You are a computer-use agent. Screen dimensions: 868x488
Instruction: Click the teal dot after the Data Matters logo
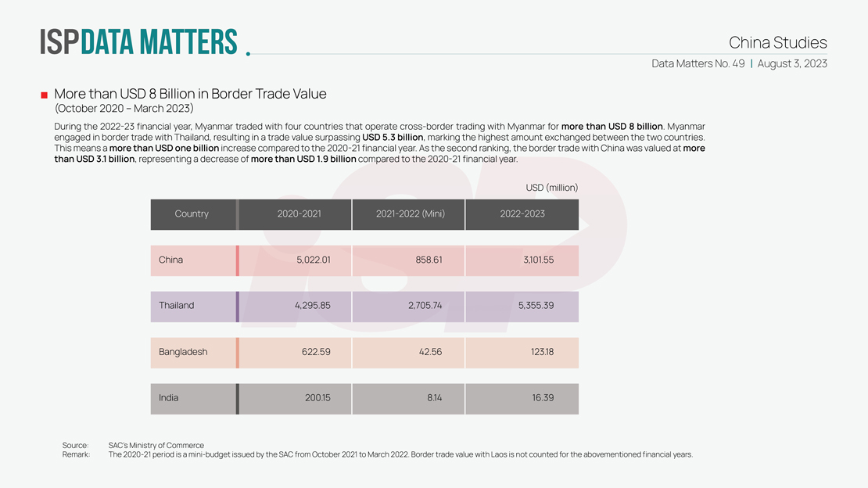click(x=248, y=54)
